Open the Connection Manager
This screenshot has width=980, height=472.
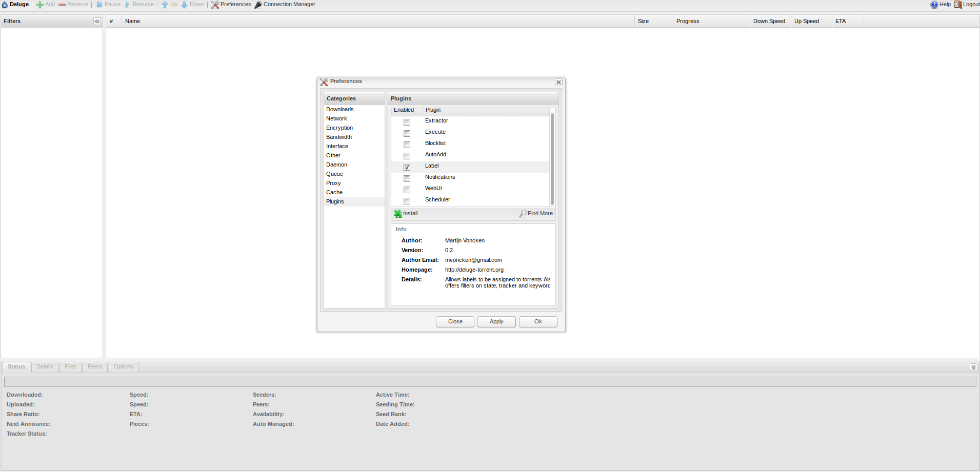pos(285,5)
